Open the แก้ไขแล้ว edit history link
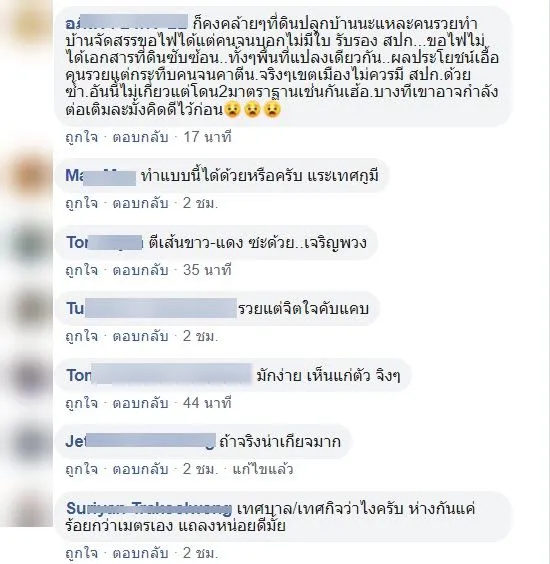 coord(263,469)
